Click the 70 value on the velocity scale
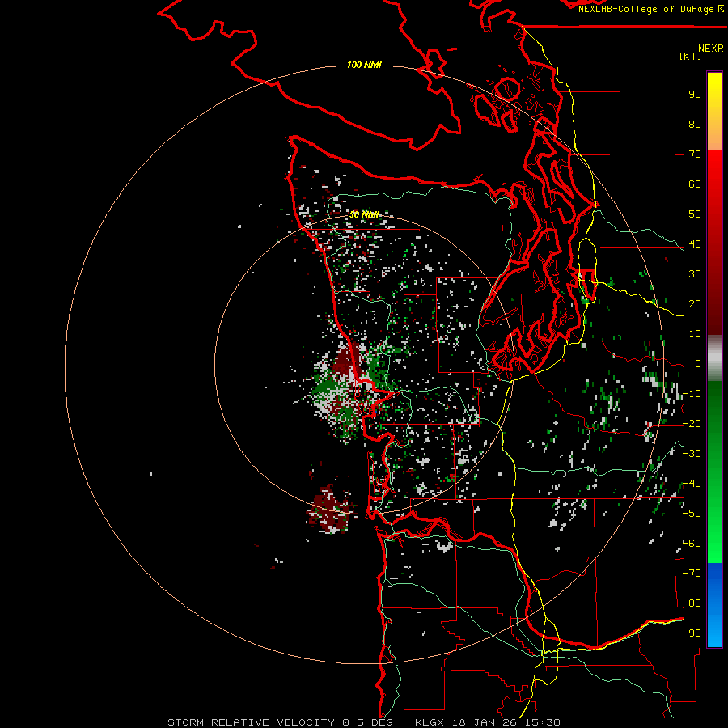This screenshot has height=728, width=728. click(695, 154)
